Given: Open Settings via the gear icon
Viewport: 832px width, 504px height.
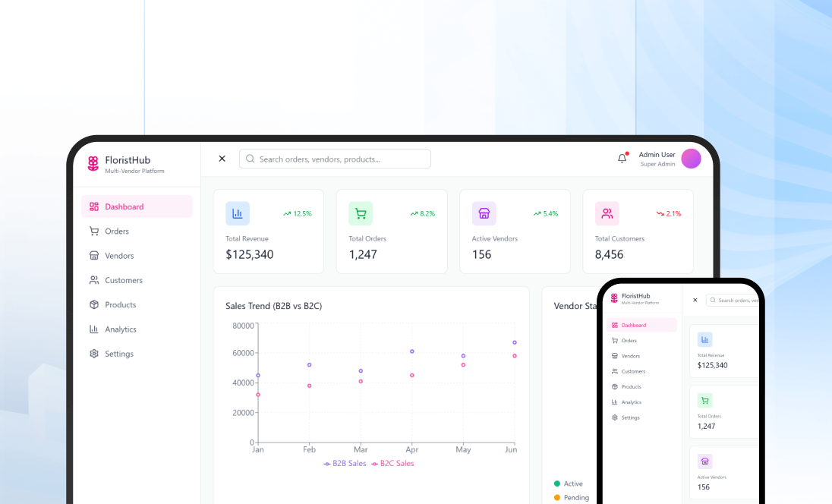Looking at the screenshot, I should (93, 353).
